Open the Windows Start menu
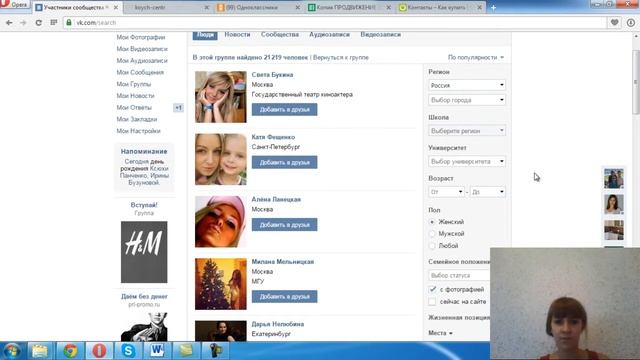640x360 pixels. (12, 351)
